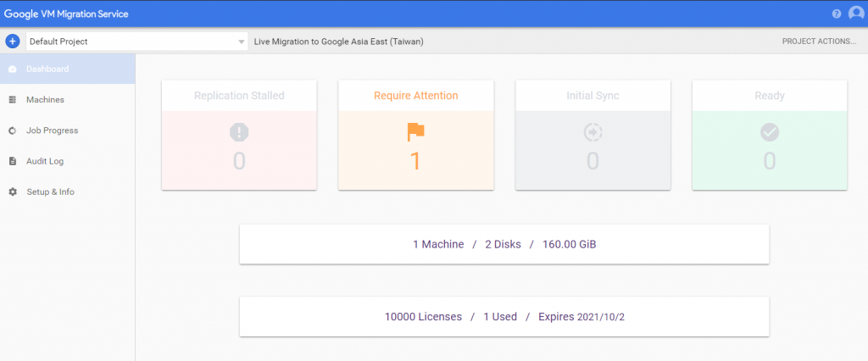The height and width of the screenshot is (361, 868).
Task: Click the '160.00 GiB' storage value
Action: [569, 244]
